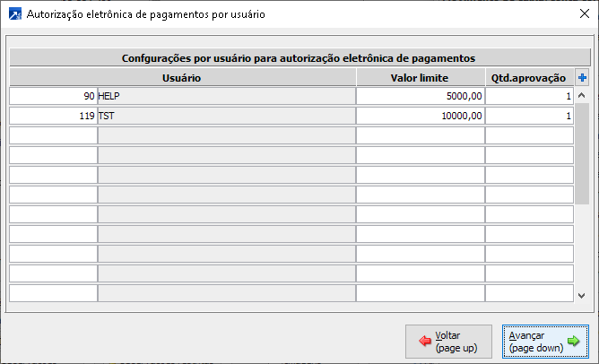Click the Valor limite column header
The width and height of the screenshot is (599, 364).
pyautogui.click(x=420, y=78)
